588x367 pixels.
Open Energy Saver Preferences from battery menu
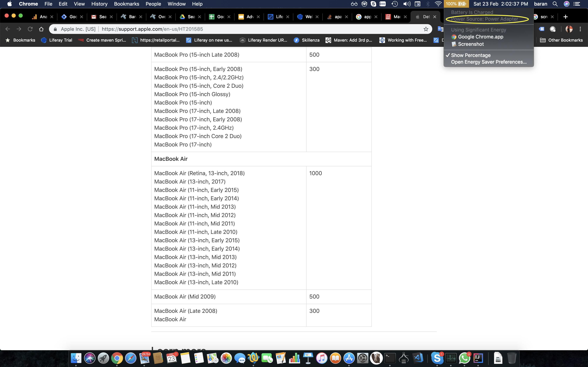pos(489,62)
